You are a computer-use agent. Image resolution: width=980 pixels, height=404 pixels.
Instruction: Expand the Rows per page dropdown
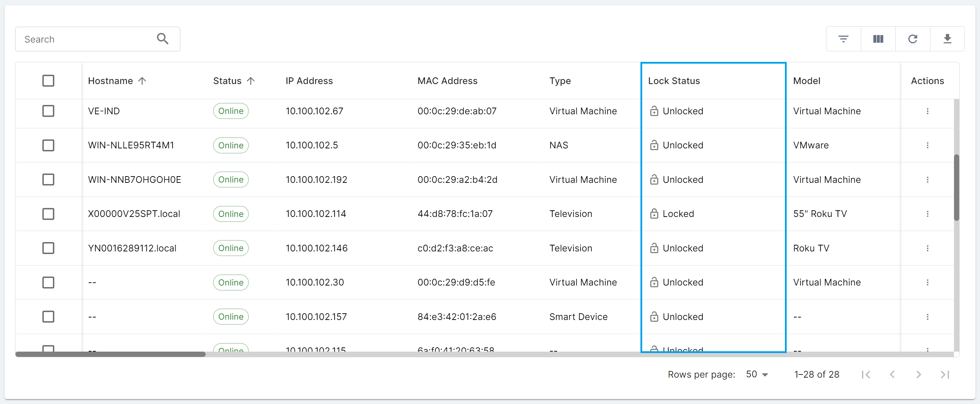pos(757,374)
